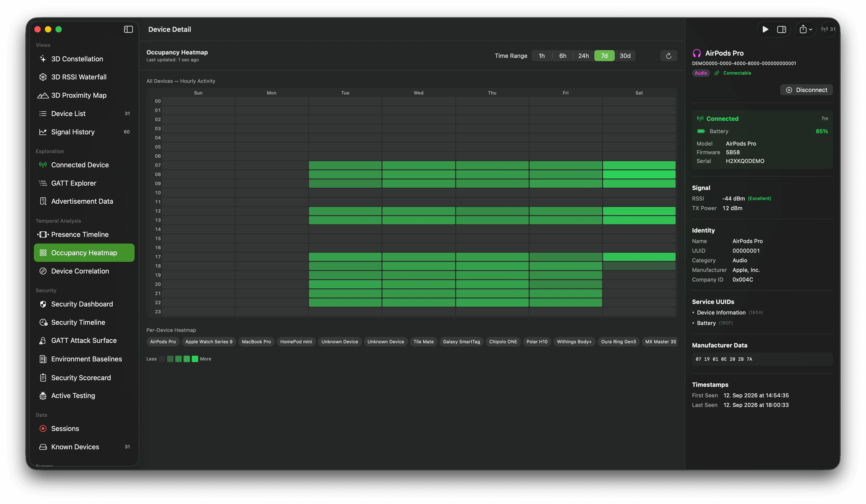Select the Chipolo ONE device chip
The height and width of the screenshot is (504, 866).
click(503, 341)
